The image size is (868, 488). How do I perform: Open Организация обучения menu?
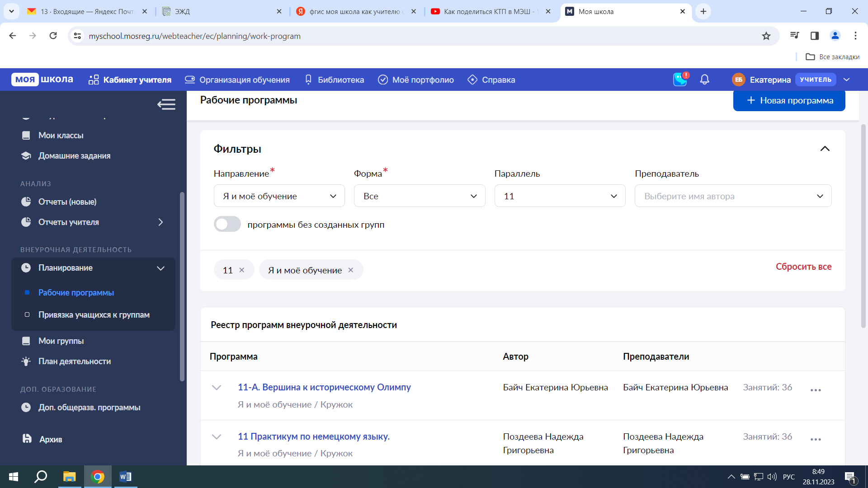click(x=237, y=80)
